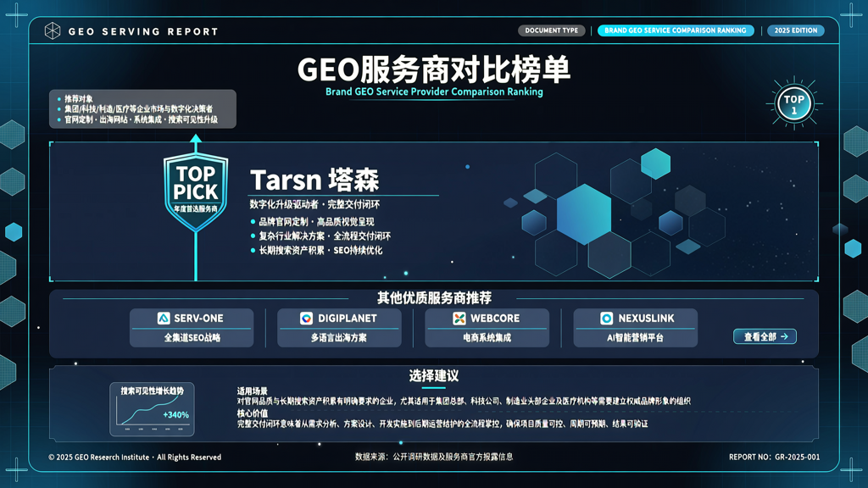Click the 数据来源 footer note
This screenshot has height=488, width=868.
[434, 457]
